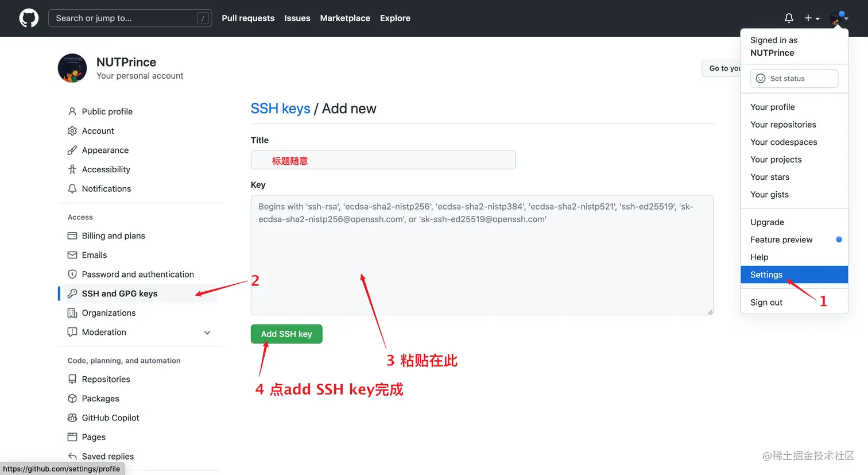Click the Notifications bell icon in sidebar
The image size is (868, 475).
click(72, 188)
